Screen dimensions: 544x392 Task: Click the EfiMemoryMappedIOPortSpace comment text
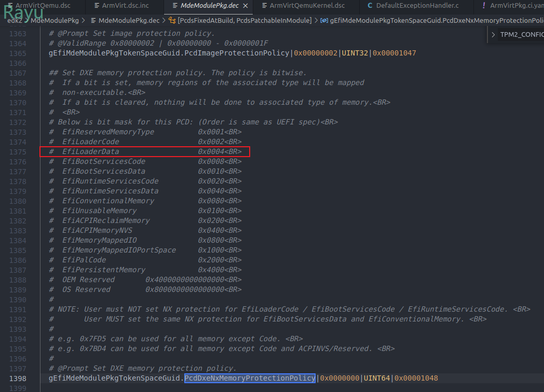[x=119, y=250]
